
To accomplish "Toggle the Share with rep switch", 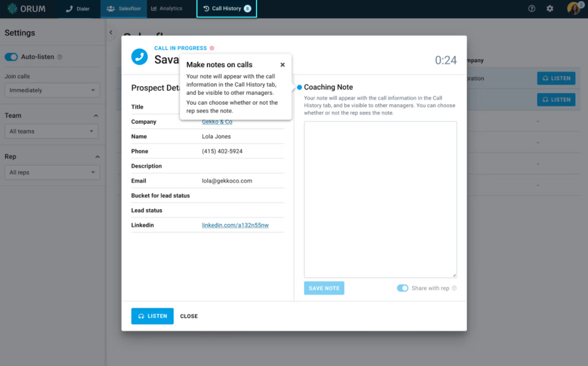I will point(402,288).
